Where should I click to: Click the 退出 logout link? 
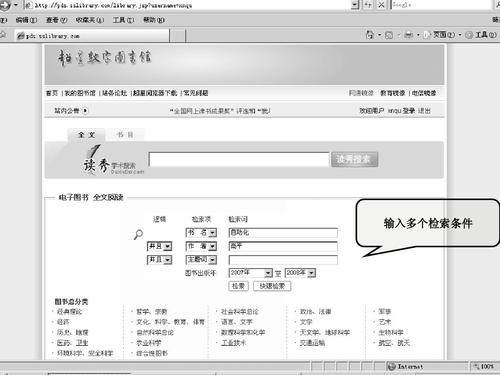click(x=424, y=111)
